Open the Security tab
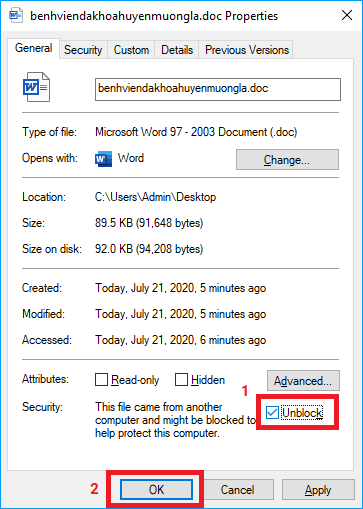The image size is (363, 509). click(83, 50)
